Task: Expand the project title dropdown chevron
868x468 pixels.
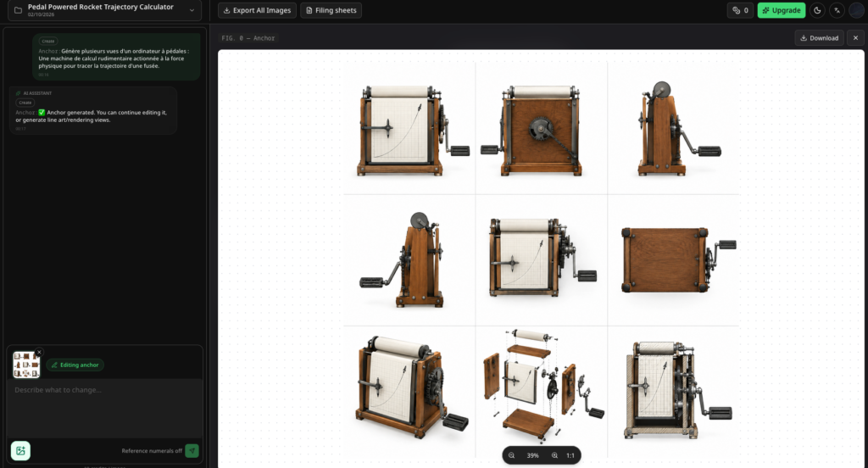Action: coord(192,10)
